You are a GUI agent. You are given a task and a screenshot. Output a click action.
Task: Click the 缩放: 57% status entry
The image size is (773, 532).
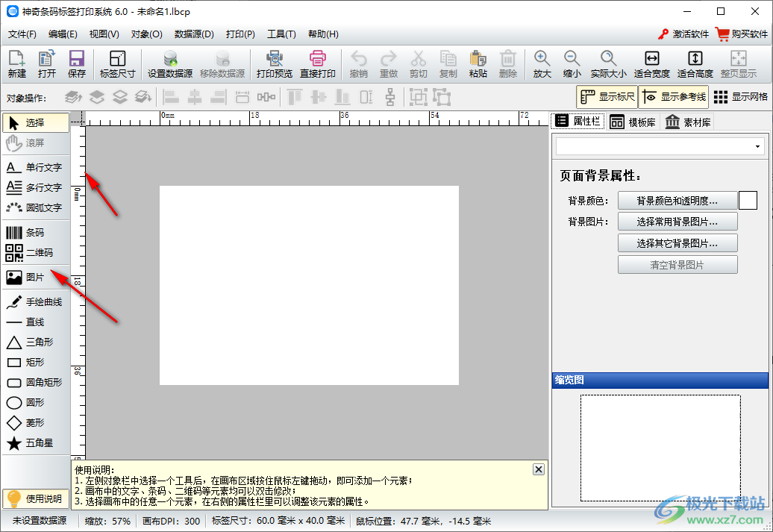107,521
